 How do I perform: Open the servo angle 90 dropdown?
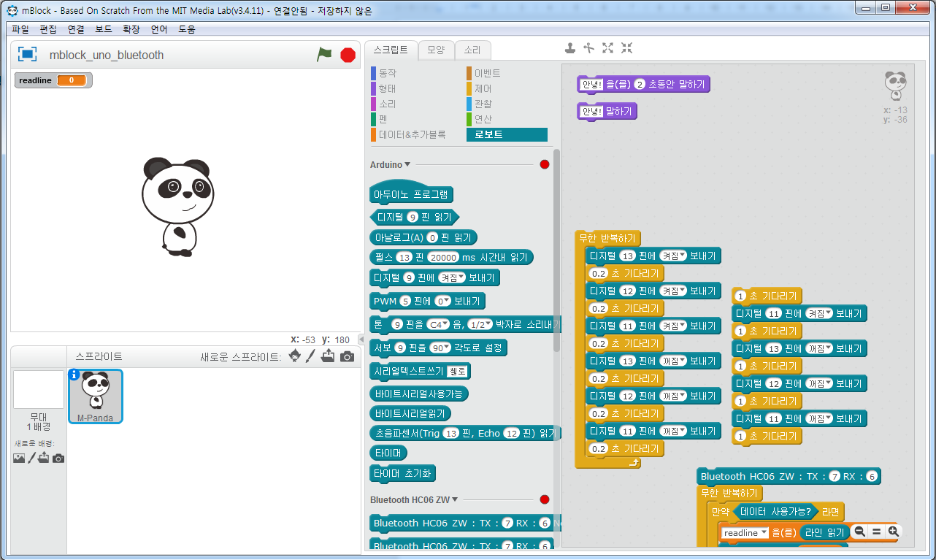tap(441, 348)
